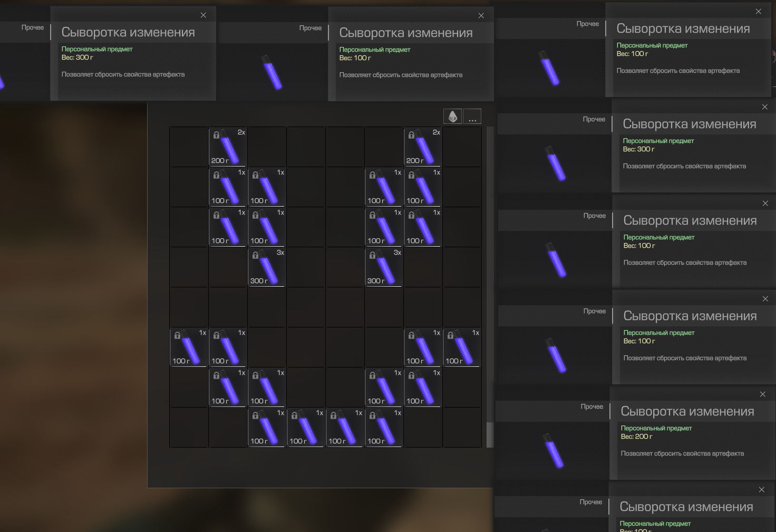
Task: Click the description line in the 200 г tooltip
Action: point(683,453)
